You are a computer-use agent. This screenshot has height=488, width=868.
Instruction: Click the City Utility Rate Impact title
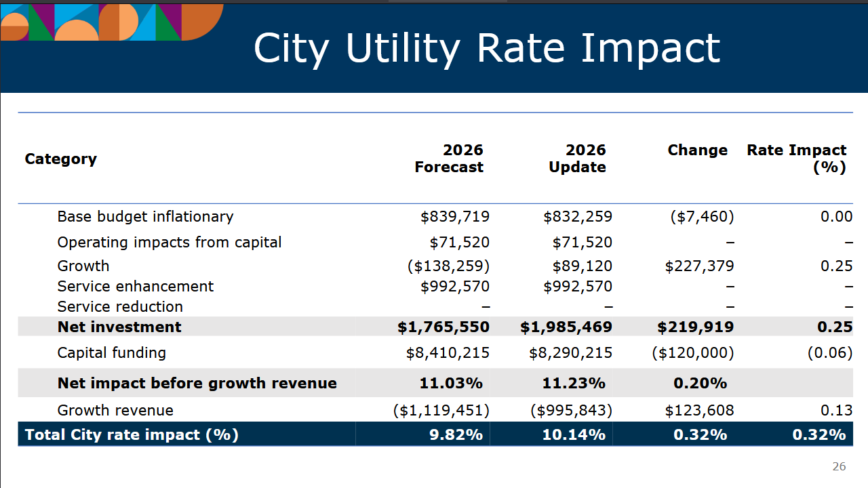(486, 48)
